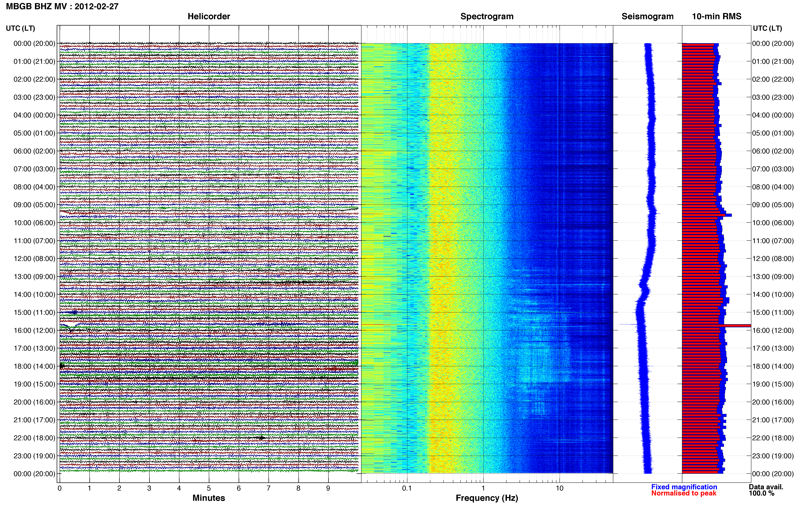This screenshot has width=812, height=508.
Task: Select the 'Spectrogram' panel heading
Action: (487, 16)
